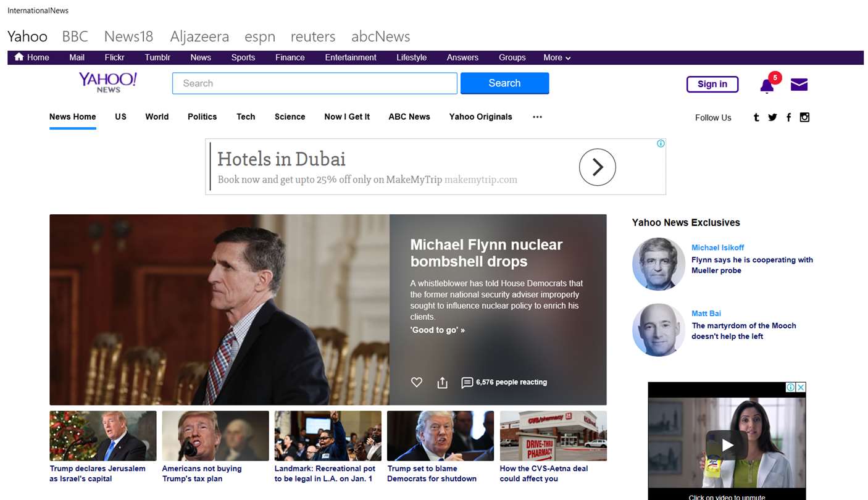Click the Home house icon in Yahoo bar

(19, 57)
